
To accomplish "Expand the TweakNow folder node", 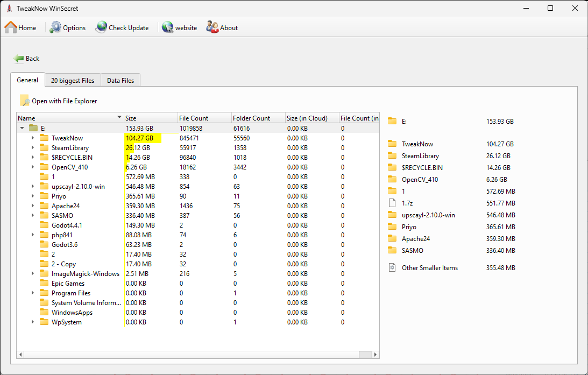I will tap(33, 138).
